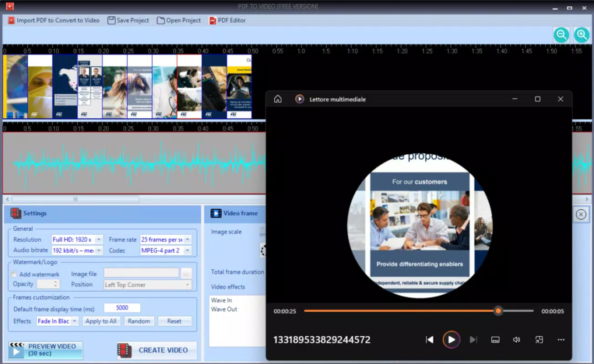Viewport: 594px width, 364px height.
Task: Click the audio waveform track
Action: 134,163
